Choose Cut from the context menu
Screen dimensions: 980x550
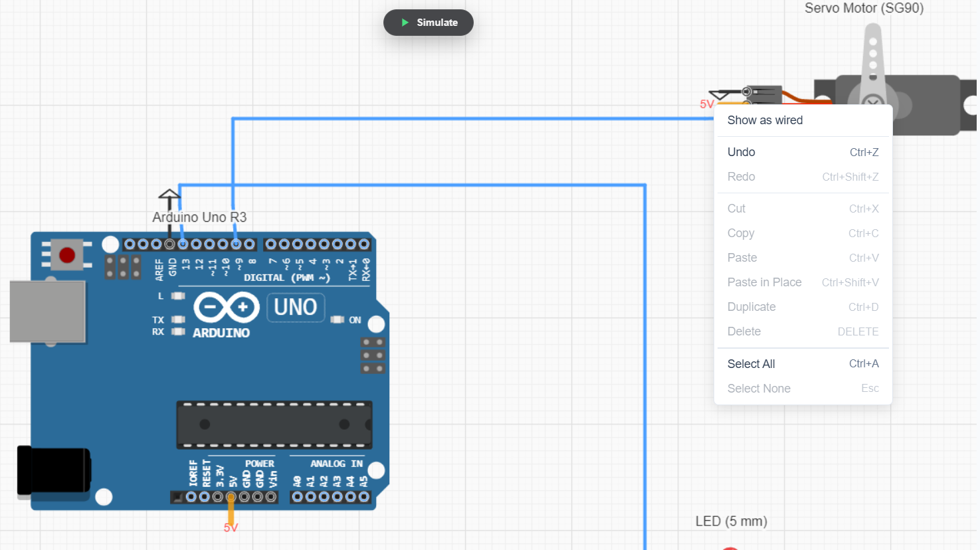pos(803,209)
